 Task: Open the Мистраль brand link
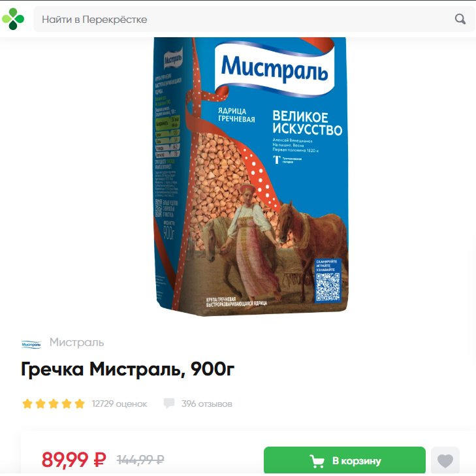pos(77,342)
